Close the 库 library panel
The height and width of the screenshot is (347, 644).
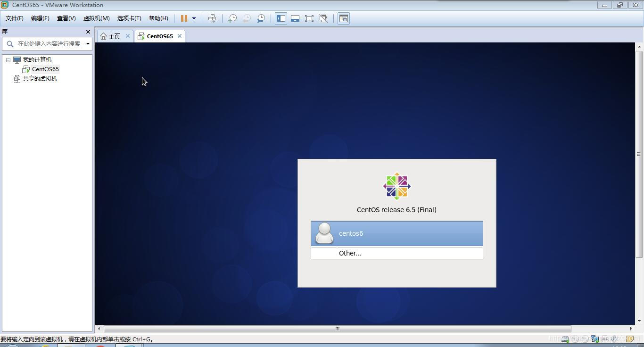pos(88,32)
